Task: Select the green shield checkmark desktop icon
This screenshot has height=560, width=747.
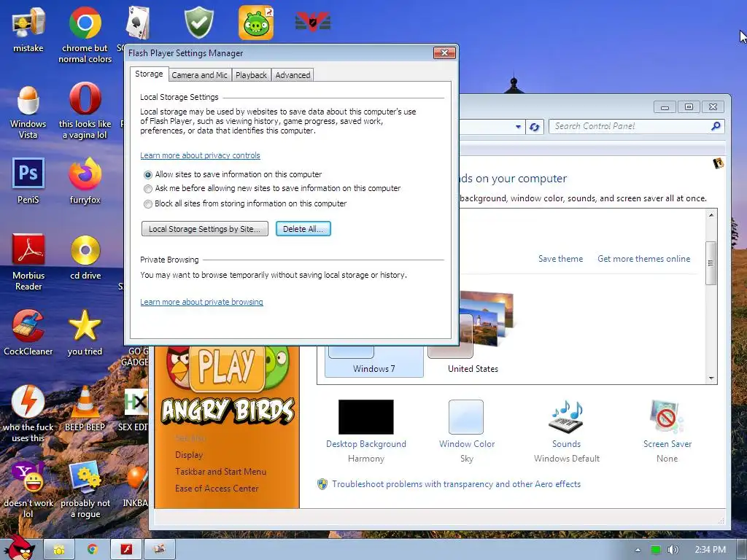Action: [x=199, y=23]
